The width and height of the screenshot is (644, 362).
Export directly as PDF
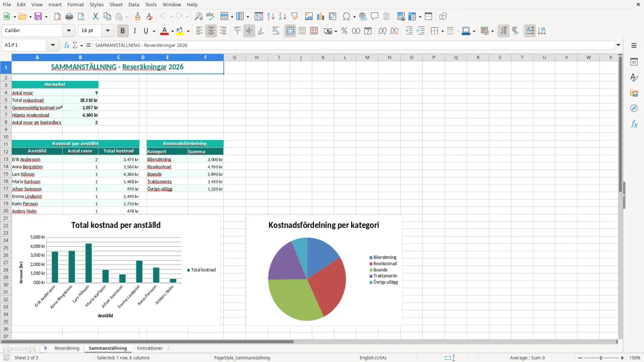(57, 17)
